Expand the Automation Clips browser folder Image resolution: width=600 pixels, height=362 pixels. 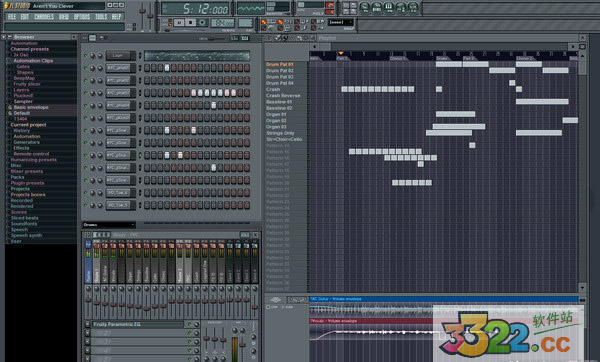(x=33, y=60)
